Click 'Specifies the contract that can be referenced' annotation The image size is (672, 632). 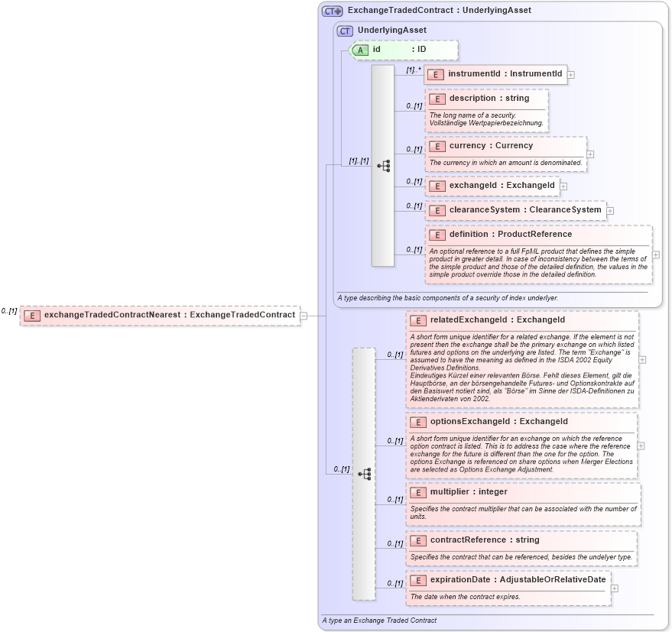(x=521, y=557)
